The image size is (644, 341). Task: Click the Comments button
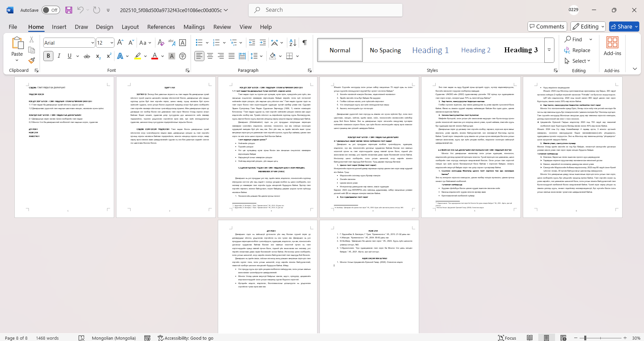pos(547,27)
